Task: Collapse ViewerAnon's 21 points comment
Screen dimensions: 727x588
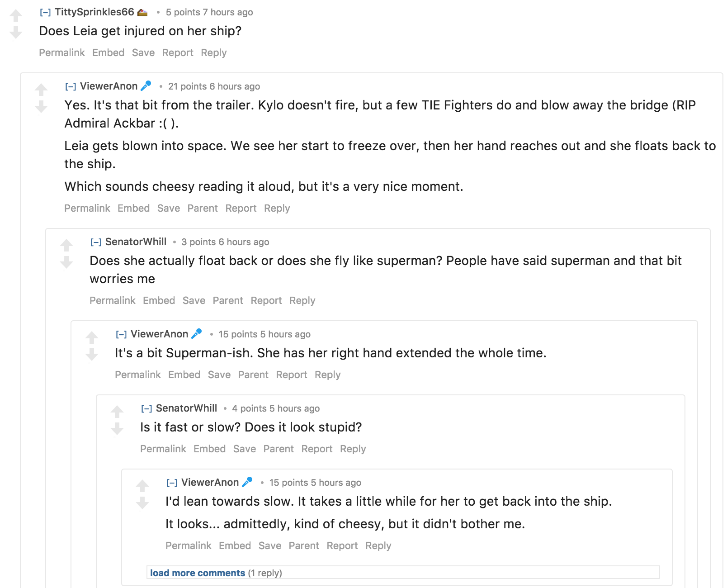Action: [71, 87]
